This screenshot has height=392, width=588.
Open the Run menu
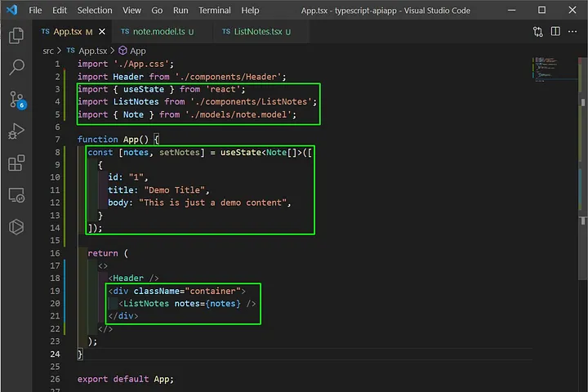point(180,10)
